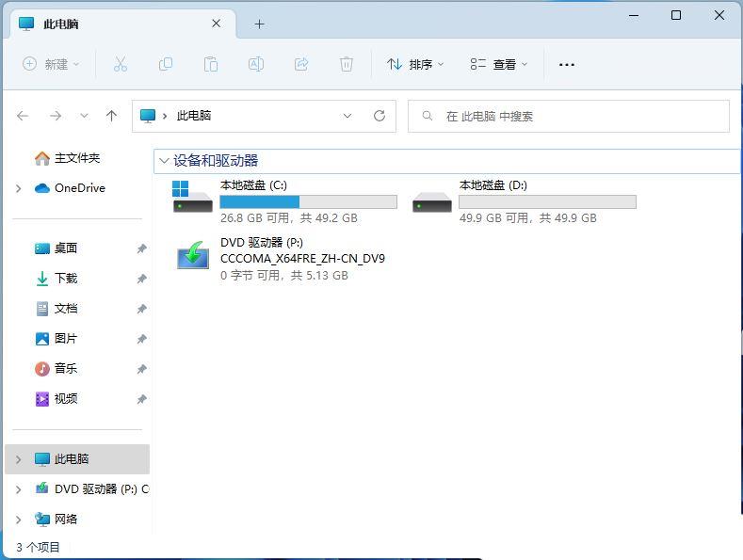Screen dimensions: 743x560
Task: Go forward with the right arrow
Action: 56,116
